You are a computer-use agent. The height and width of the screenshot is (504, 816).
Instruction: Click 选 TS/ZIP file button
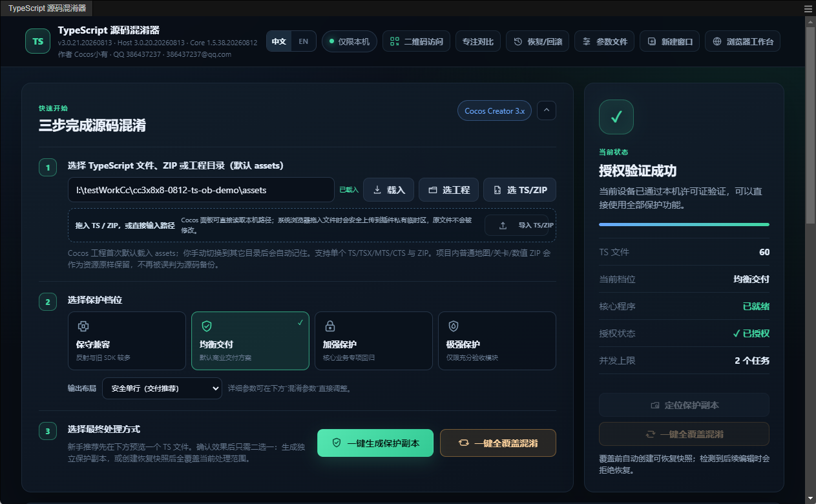point(519,190)
